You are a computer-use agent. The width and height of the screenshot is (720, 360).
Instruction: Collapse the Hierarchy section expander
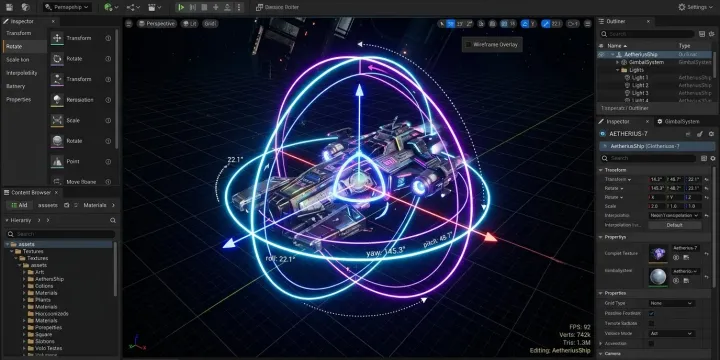click(7, 220)
